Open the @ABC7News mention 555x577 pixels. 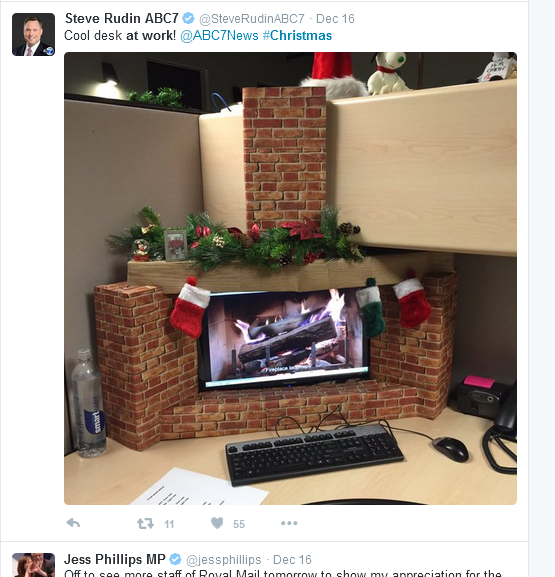tap(219, 36)
